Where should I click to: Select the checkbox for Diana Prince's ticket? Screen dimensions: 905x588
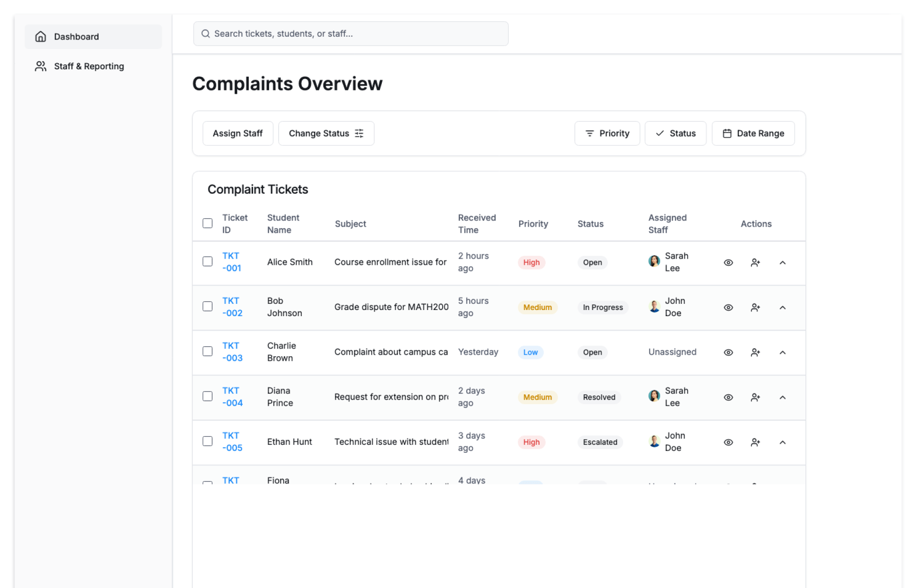pos(207,396)
